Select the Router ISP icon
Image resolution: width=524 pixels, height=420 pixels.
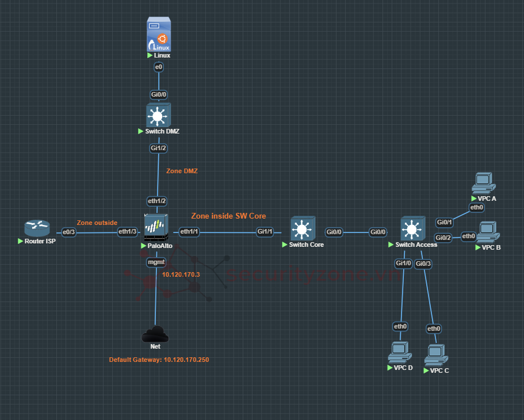point(37,229)
